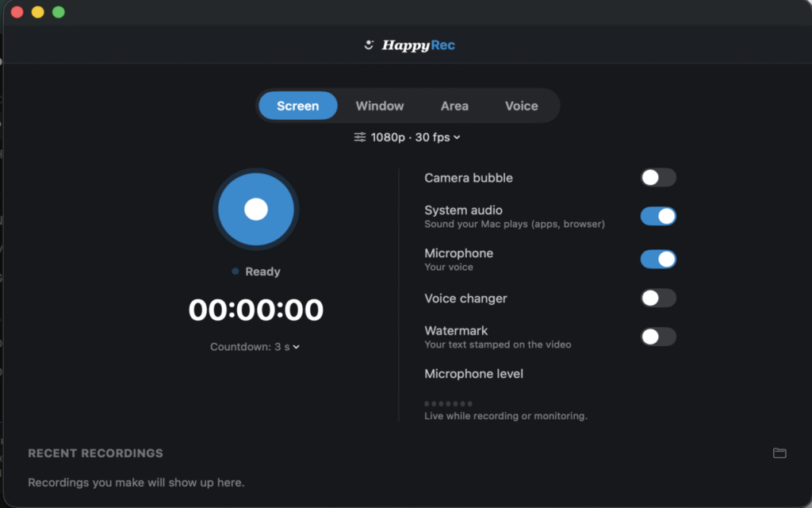This screenshot has height=508, width=812.
Task: Enable the Voice changer toggle
Action: pyautogui.click(x=658, y=298)
